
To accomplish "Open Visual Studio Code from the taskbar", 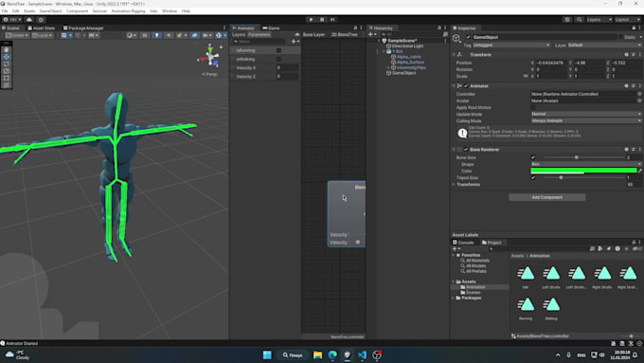I will click(x=362, y=354).
